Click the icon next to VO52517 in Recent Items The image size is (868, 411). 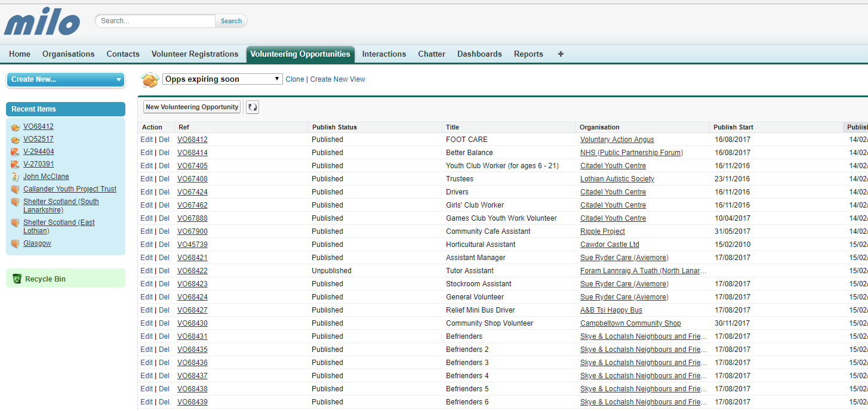coord(15,140)
